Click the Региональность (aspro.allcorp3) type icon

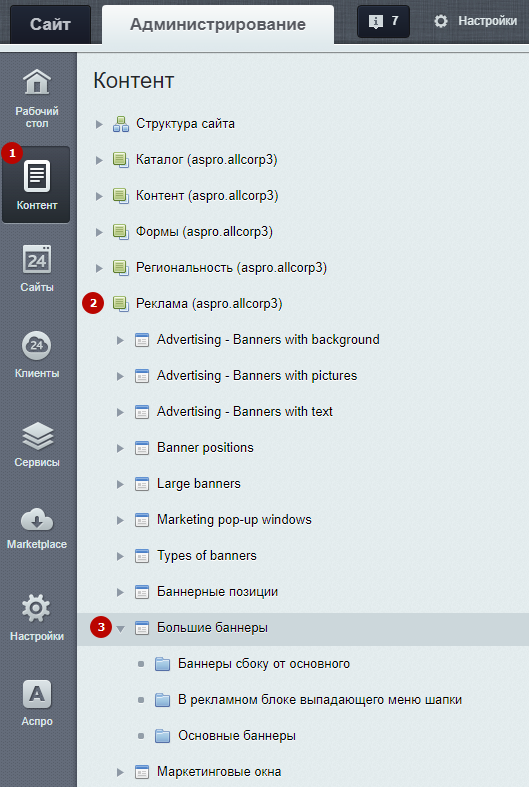[x=120, y=268]
